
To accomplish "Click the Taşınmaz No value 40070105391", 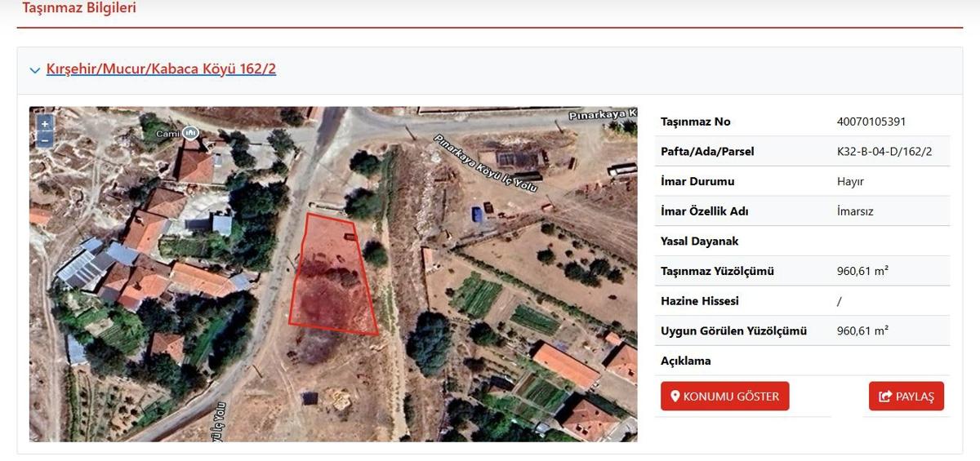I will (x=871, y=122).
